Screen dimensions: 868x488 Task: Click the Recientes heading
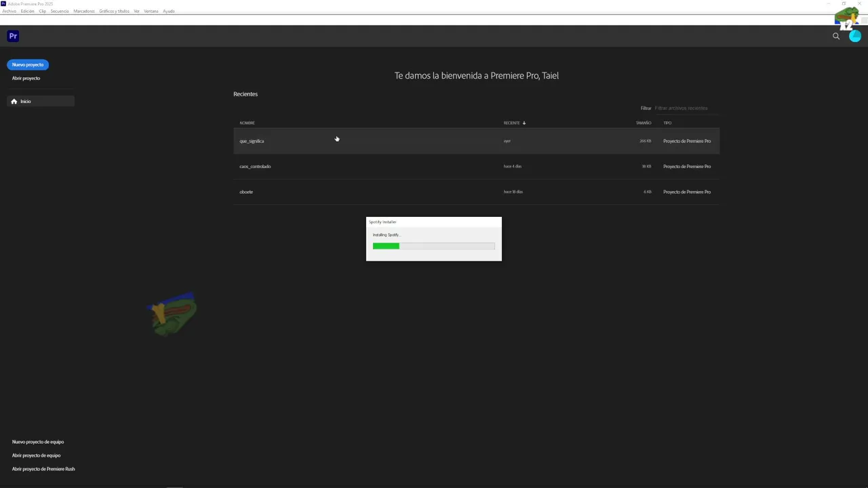(245, 94)
